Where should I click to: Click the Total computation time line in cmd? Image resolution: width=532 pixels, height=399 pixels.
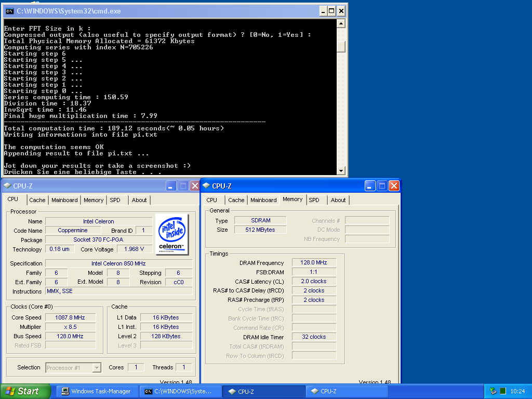pos(114,128)
